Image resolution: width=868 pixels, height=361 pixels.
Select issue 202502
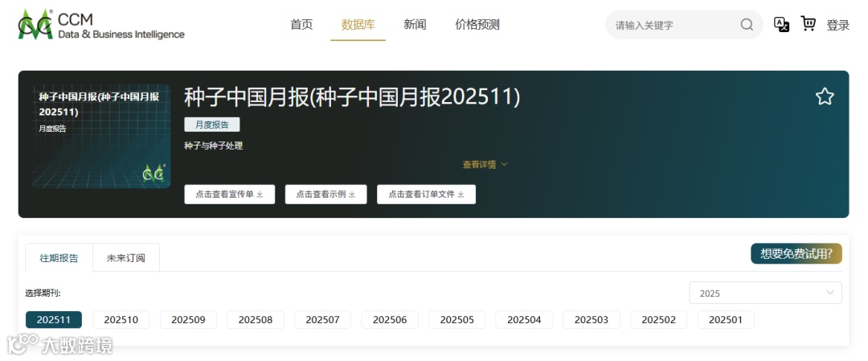tap(659, 319)
